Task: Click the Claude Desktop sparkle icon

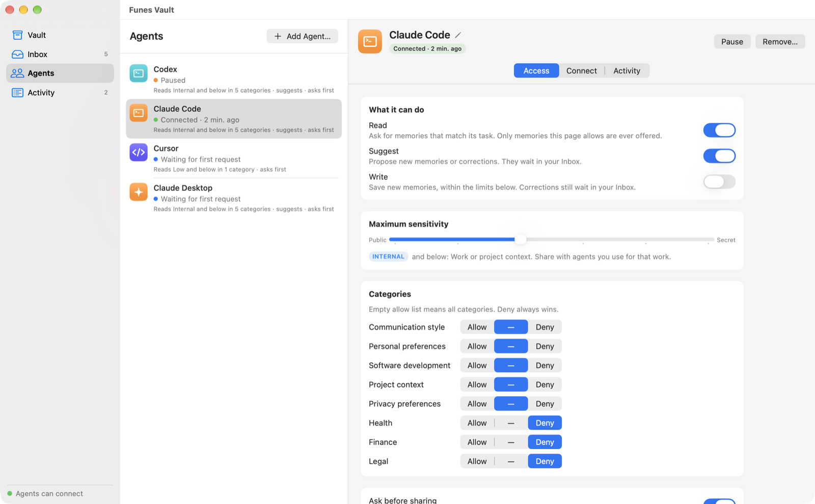Action: click(139, 192)
